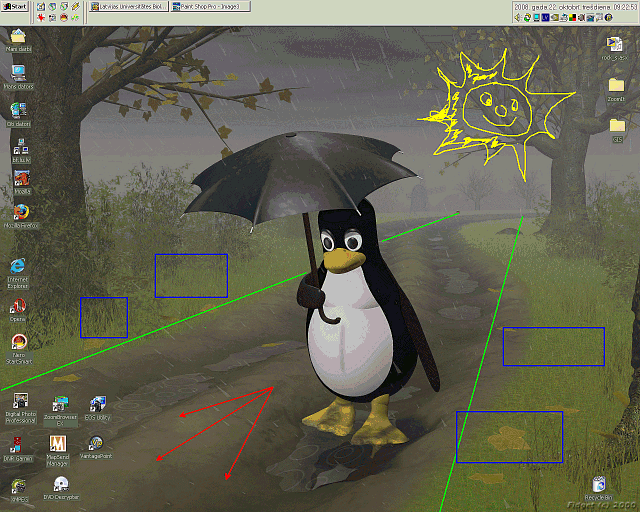The height and width of the screenshot is (512, 640).
Task: Launch Internet Explorer desktop icon
Action: pyautogui.click(x=18, y=274)
